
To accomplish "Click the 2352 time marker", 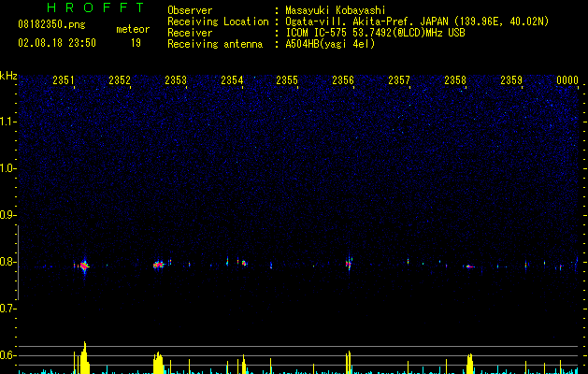I will (x=120, y=80).
